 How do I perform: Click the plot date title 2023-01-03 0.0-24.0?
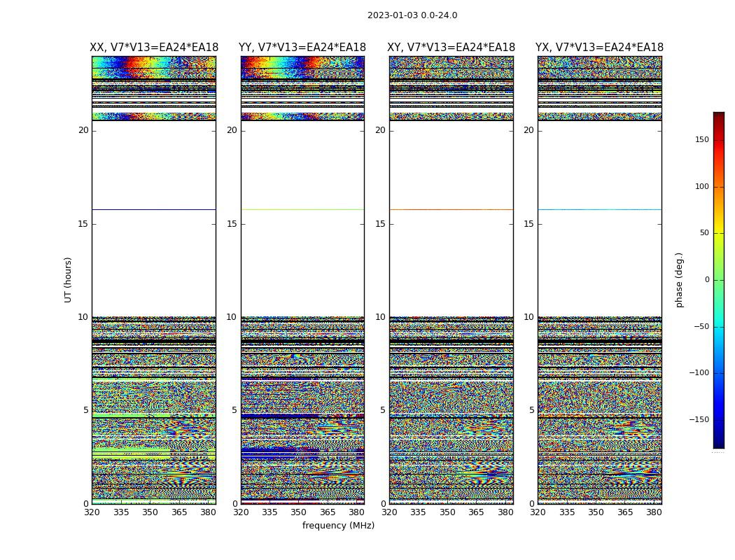point(412,15)
